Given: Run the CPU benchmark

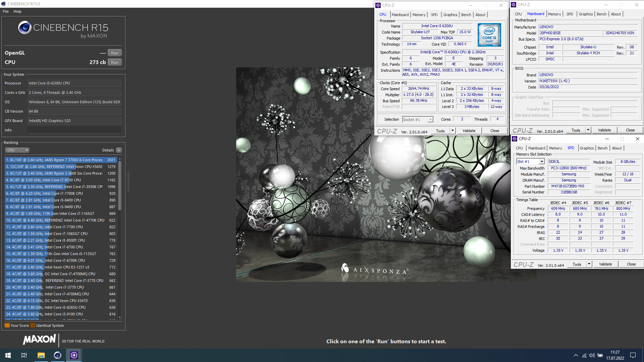Looking at the screenshot, I should click(115, 62).
